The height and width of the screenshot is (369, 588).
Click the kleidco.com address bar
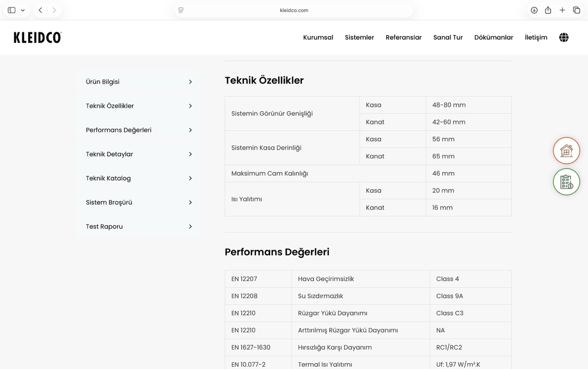pos(294,10)
